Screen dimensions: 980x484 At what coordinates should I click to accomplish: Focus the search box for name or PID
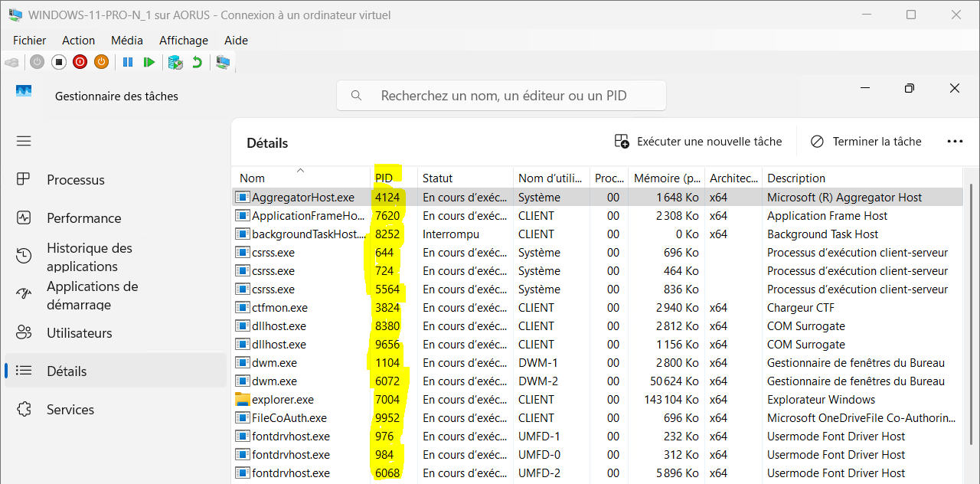click(502, 96)
